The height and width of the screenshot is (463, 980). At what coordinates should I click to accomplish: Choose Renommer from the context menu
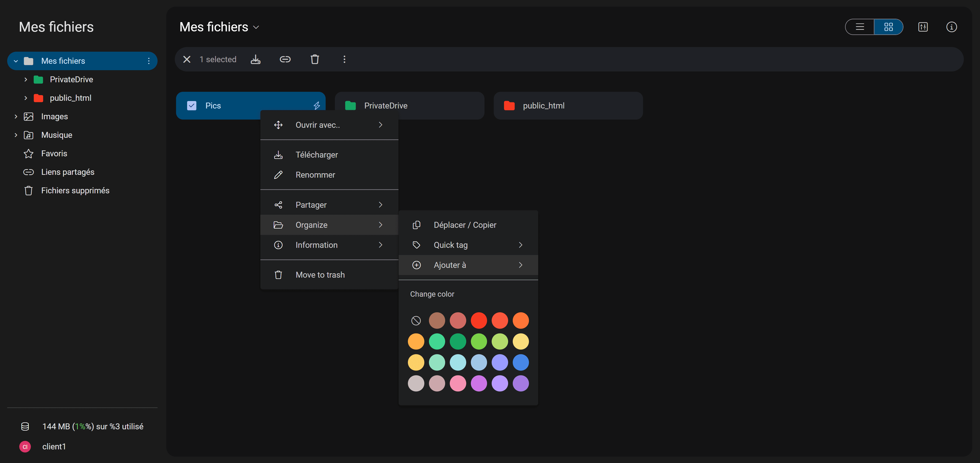point(315,175)
